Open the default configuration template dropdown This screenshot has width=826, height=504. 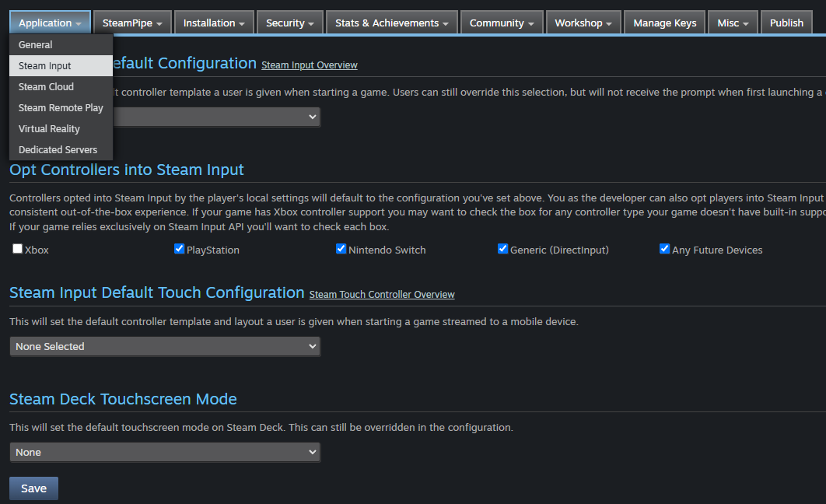click(x=216, y=117)
